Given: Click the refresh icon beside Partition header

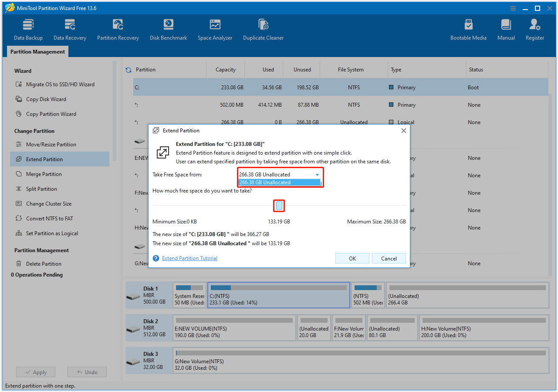Looking at the screenshot, I should point(129,70).
